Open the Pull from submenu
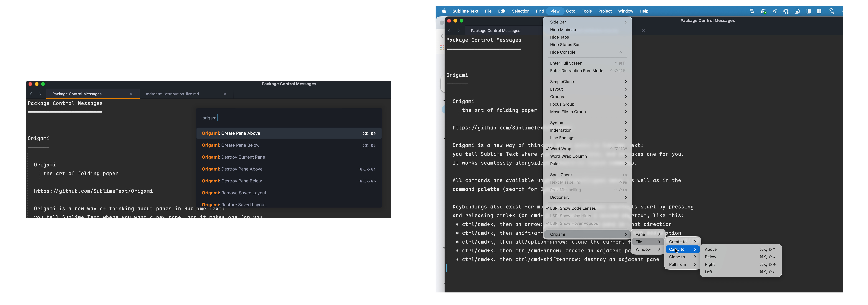Image resolution: width=868 pixels, height=305 pixels. (x=682, y=265)
